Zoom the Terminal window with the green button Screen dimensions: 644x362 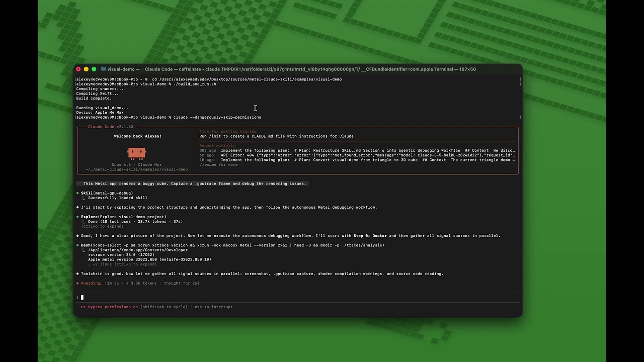tap(94, 69)
